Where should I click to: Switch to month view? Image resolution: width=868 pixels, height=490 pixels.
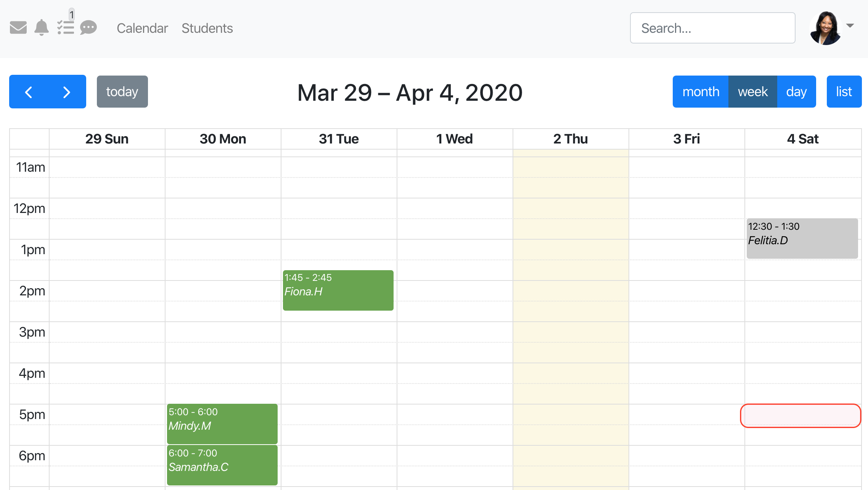point(701,92)
